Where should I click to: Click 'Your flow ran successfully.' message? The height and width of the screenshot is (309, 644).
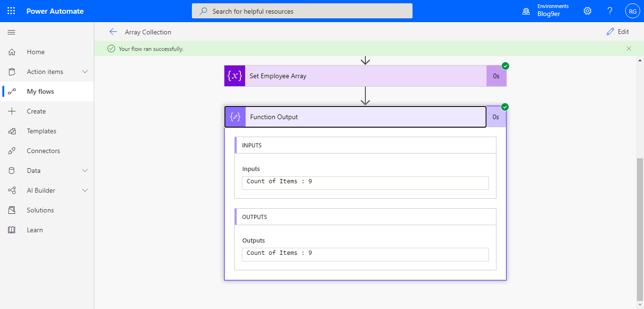point(151,49)
